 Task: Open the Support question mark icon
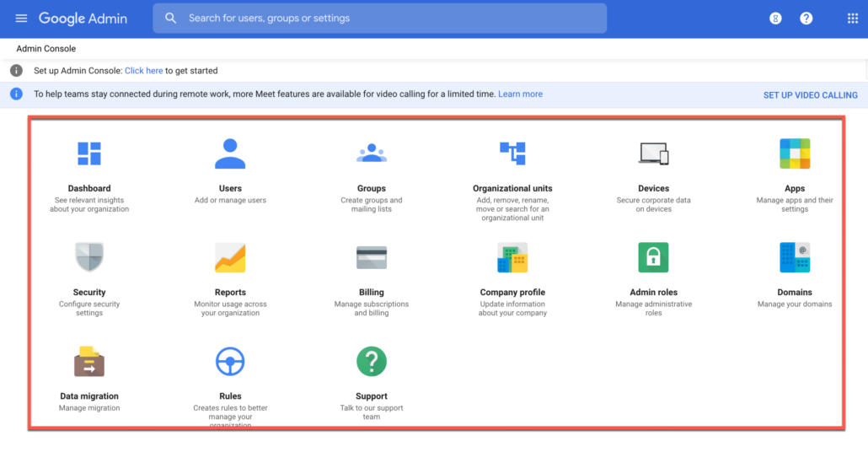pos(372,362)
